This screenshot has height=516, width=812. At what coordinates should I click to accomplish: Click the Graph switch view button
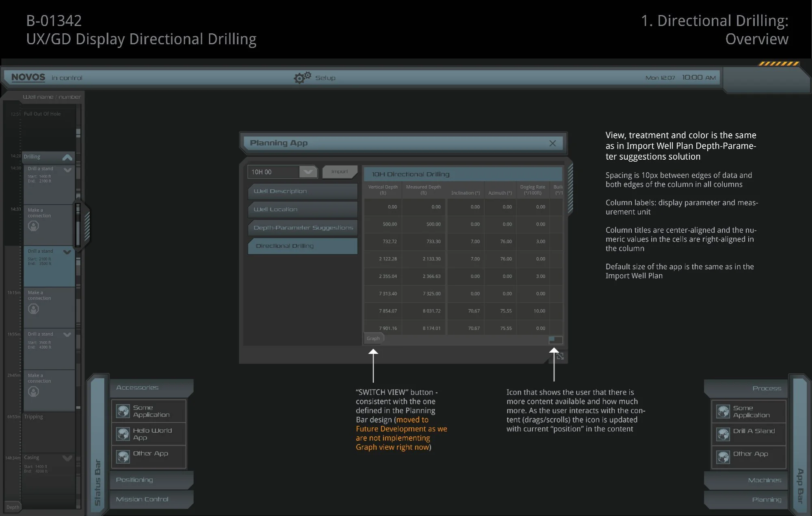click(x=373, y=338)
